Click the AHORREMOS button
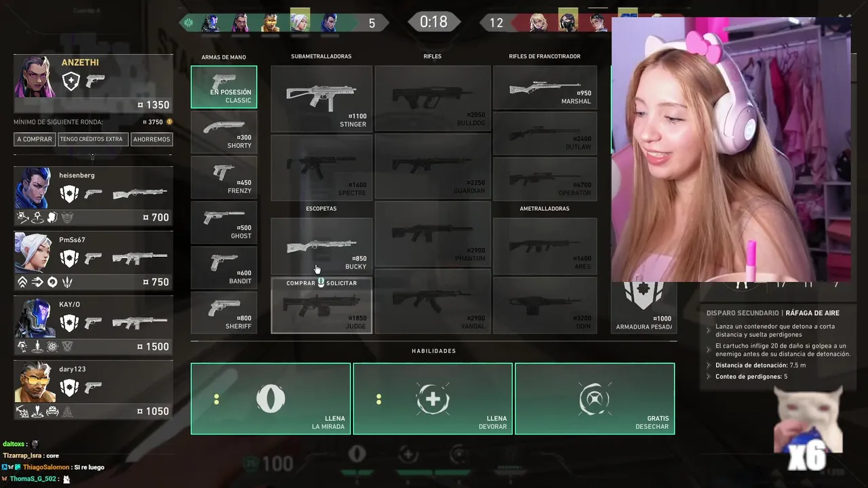Screen dimensions: 868x488 point(152,139)
